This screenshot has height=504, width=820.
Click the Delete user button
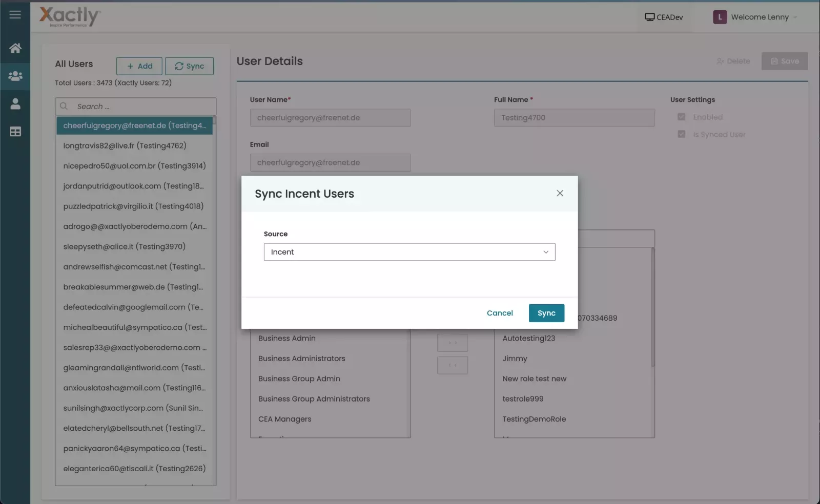point(733,61)
